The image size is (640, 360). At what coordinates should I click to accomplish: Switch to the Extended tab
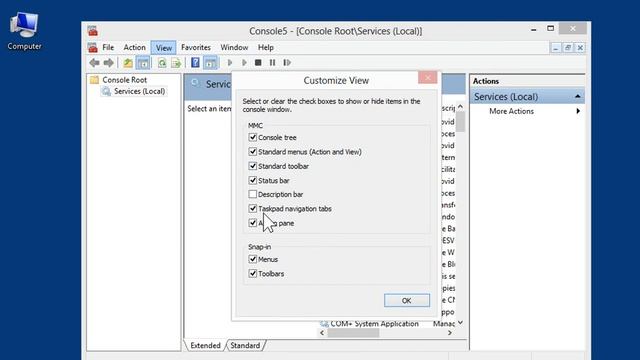point(205,345)
